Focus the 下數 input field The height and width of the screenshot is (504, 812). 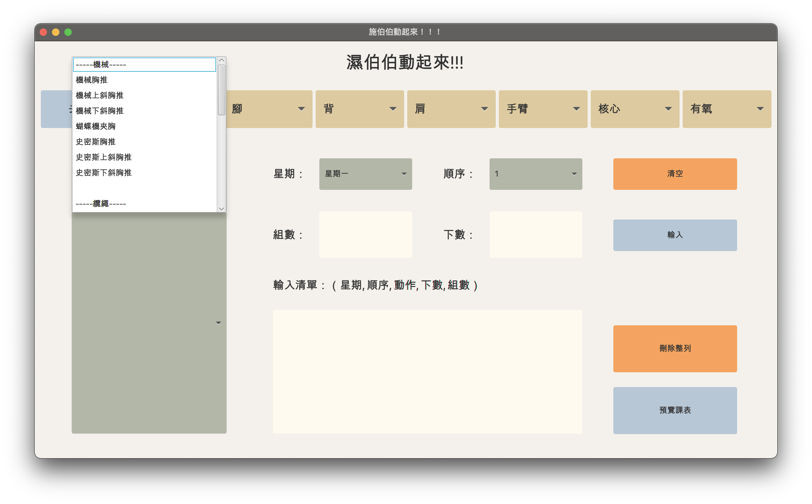(536, 235)
